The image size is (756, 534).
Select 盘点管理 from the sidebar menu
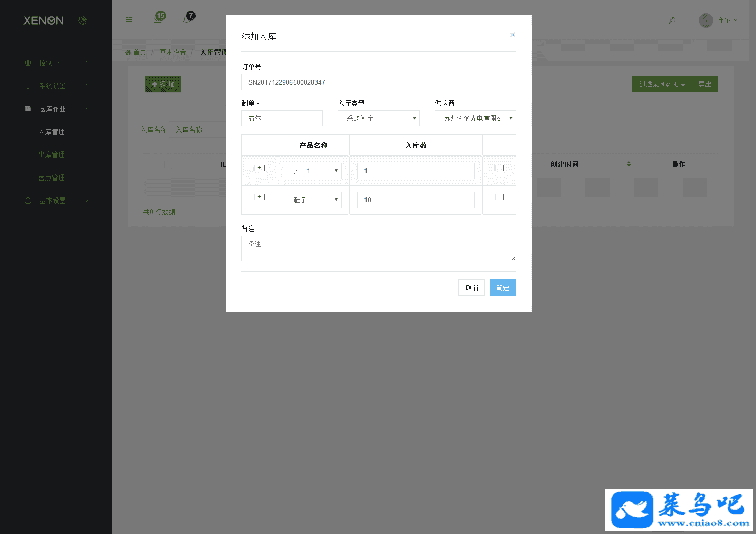tap(52, 177)
